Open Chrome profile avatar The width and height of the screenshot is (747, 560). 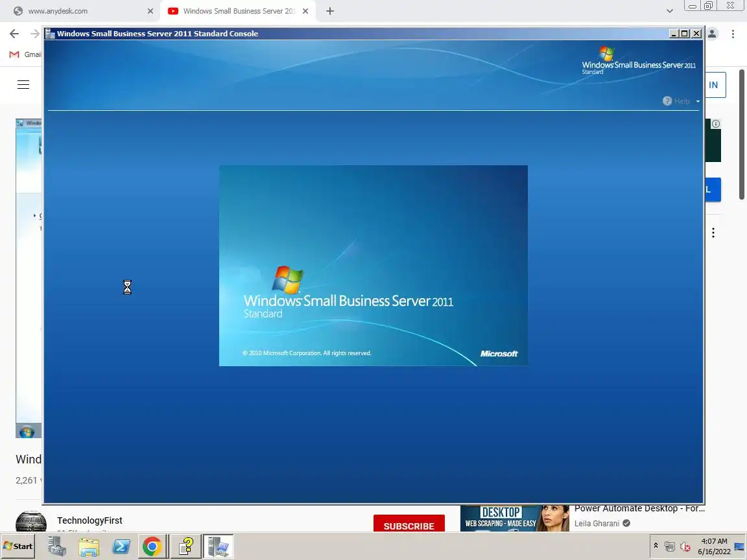pos(712,34)
